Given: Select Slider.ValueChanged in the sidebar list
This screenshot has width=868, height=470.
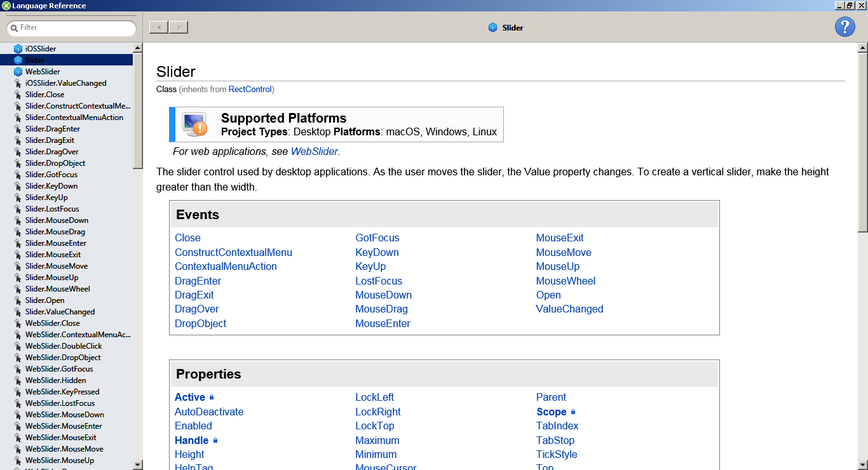Looking at the screenshot, I should pyautogui.click(x=60, y=312).
